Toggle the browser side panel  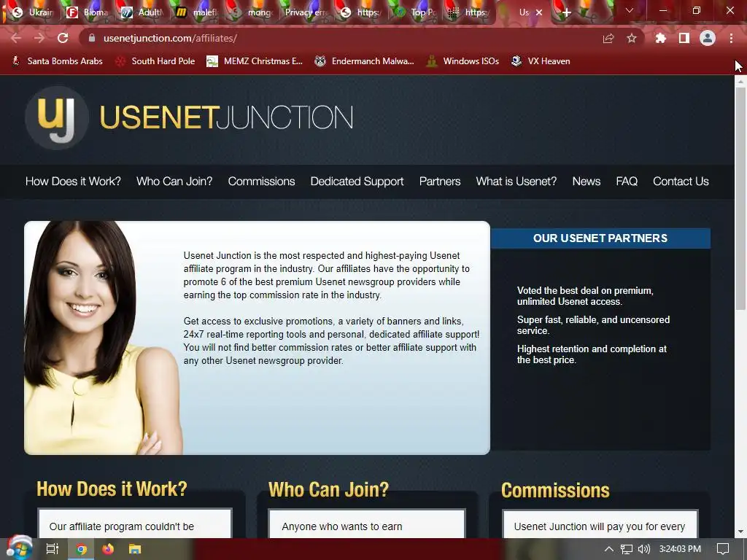pyautogui.click(x=684, y=38)
